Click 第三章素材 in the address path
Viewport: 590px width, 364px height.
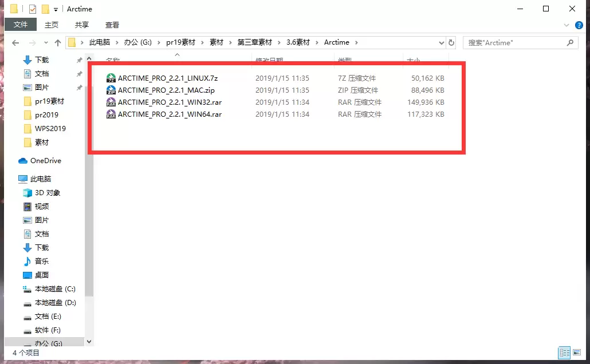[254, 42]
